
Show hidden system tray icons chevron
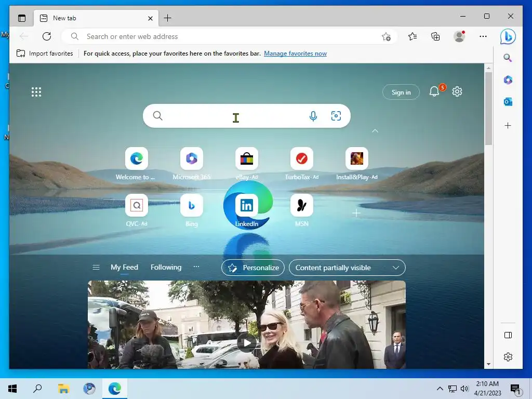(440, 389)
